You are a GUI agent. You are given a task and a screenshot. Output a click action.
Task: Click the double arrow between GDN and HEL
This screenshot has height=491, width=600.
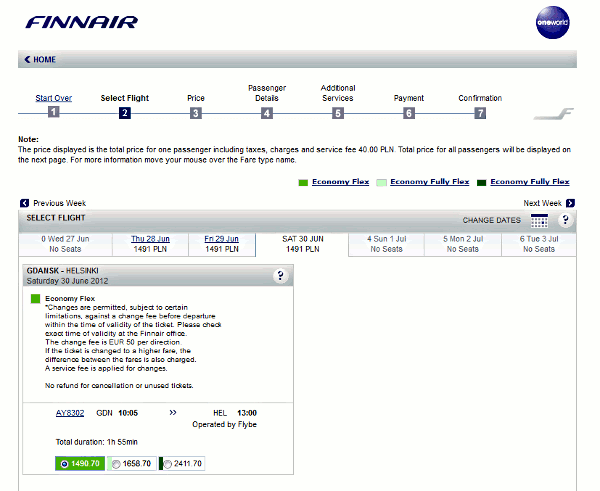tap(173, 412)
